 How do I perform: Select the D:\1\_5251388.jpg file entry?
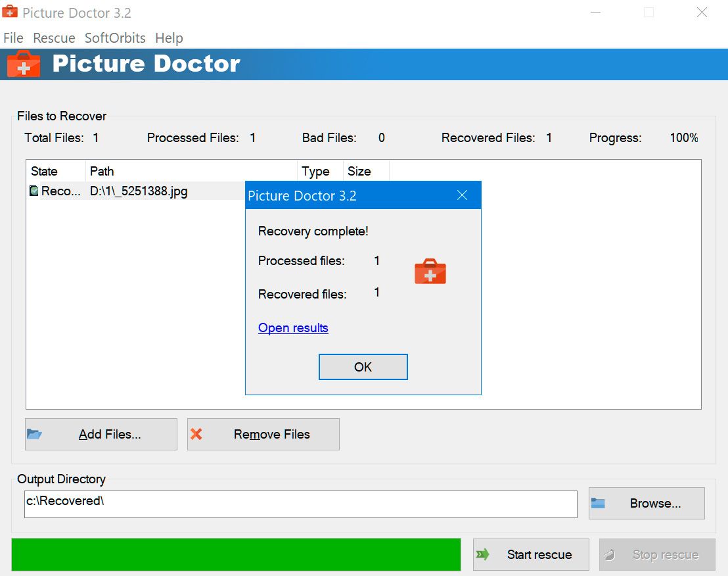tap(139, 191)
